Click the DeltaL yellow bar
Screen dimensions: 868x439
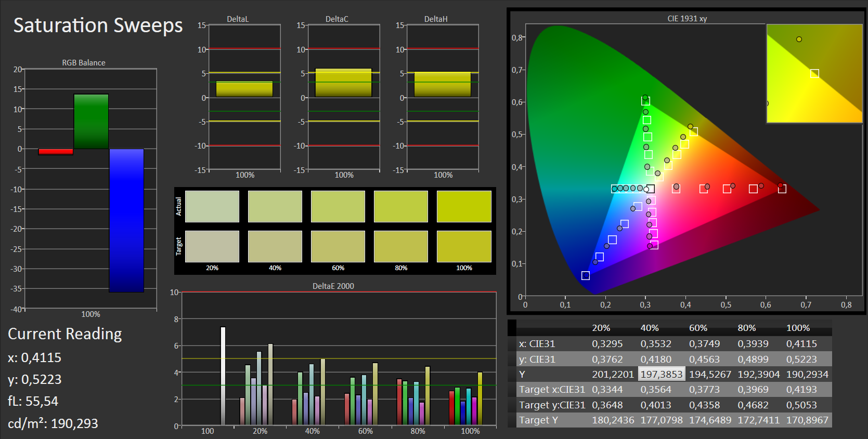tap(244, 89)
